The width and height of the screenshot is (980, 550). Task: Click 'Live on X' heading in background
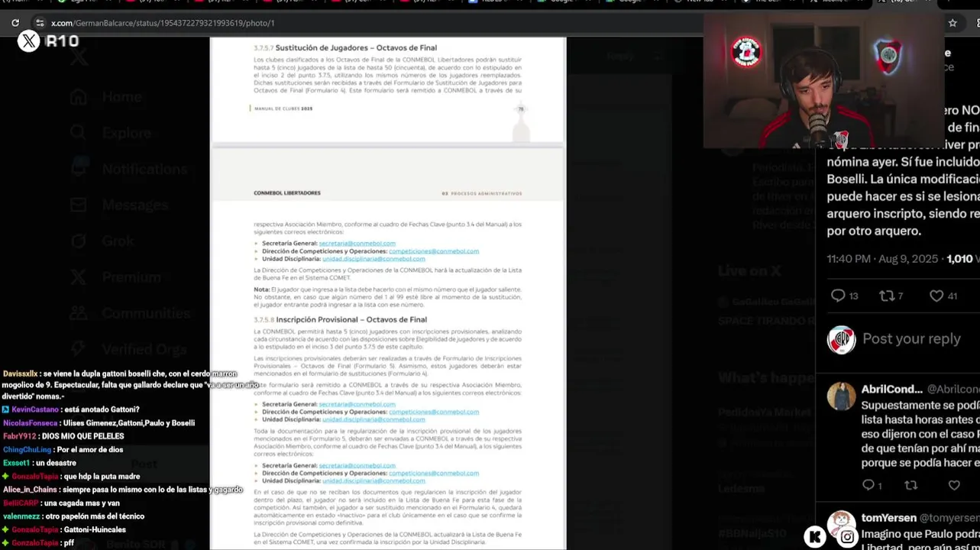[749, 270]
